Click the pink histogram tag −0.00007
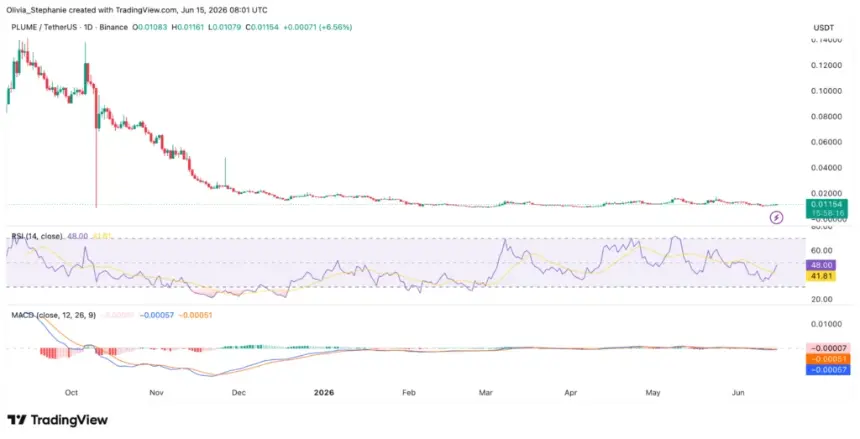 (x=828, y=348)
